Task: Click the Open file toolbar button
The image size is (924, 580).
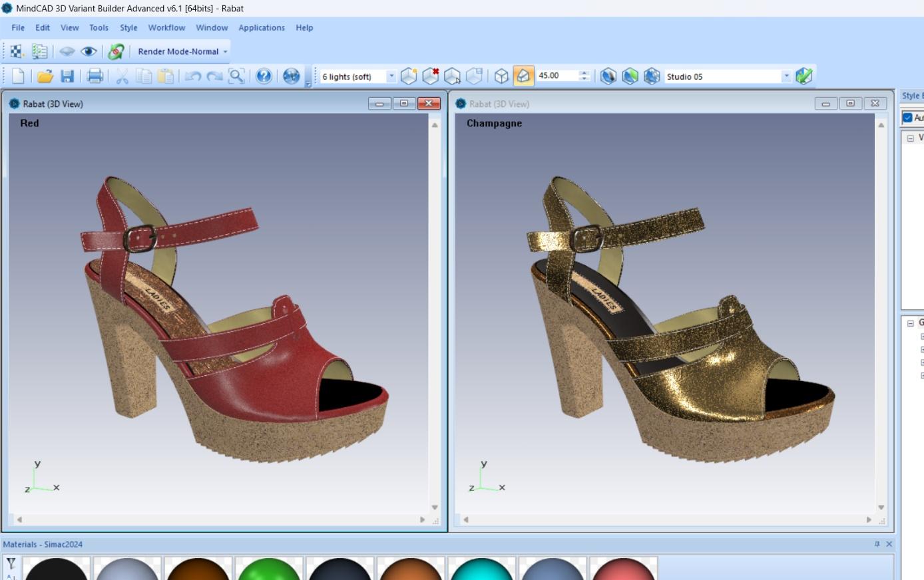Action: [45, 76]
